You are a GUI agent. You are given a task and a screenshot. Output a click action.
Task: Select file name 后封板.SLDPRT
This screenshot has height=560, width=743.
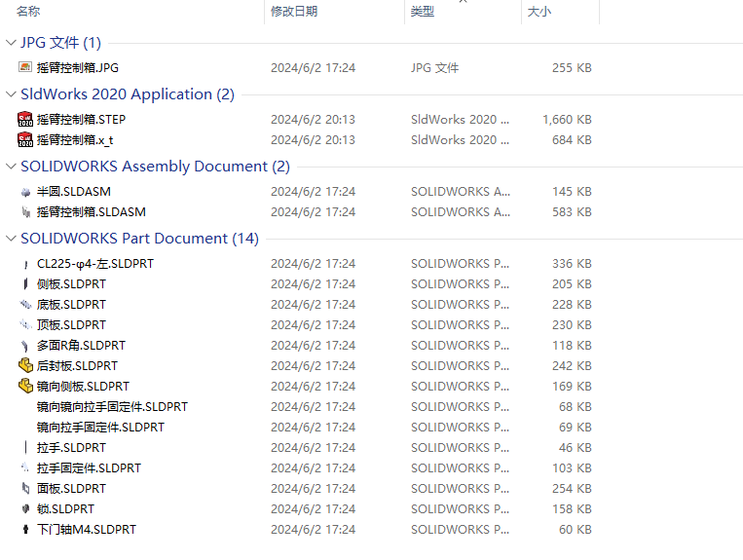pos(77,366)
